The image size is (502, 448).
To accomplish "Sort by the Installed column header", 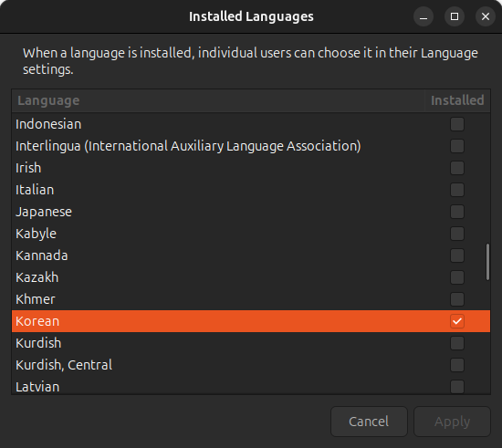I will coord(457,100).
